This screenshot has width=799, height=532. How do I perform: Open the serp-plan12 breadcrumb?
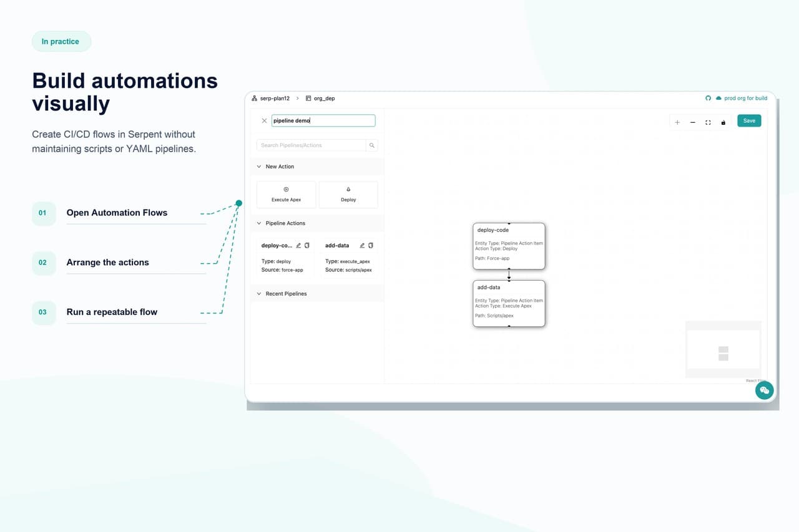point(271,99)
